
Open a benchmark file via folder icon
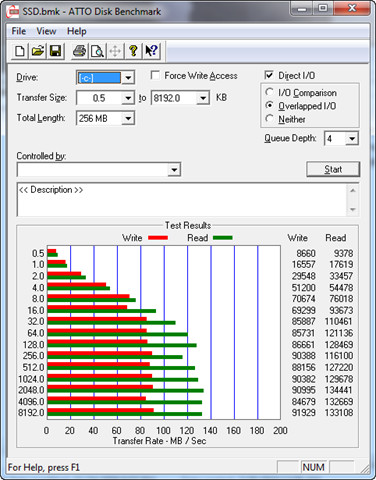pos(37,51)
